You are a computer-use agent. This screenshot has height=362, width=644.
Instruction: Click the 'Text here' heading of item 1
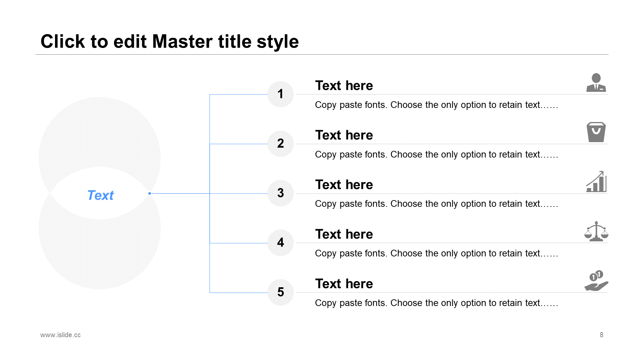click(344, 86)
